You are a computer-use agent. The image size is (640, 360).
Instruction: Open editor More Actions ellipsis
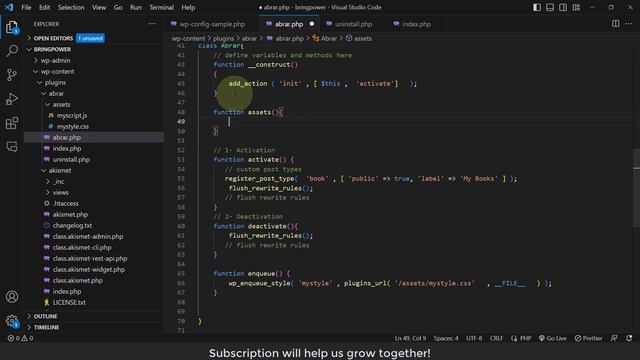click(629, 24)
